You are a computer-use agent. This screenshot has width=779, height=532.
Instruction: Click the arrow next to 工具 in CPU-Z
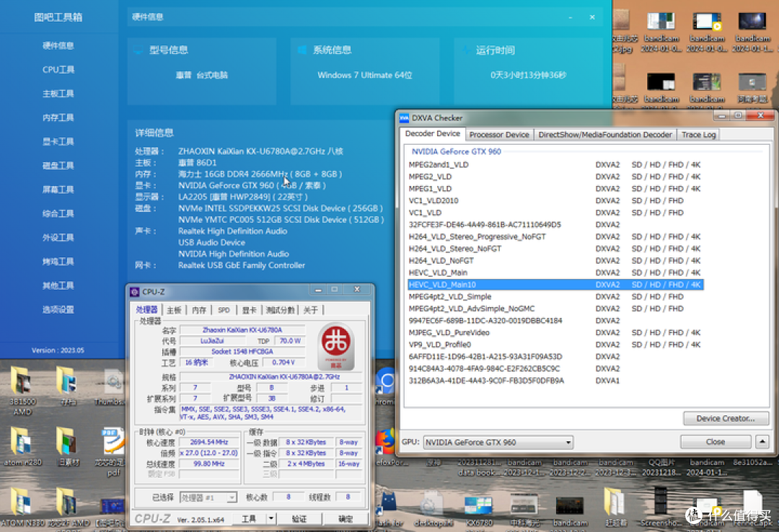[270, 518]
